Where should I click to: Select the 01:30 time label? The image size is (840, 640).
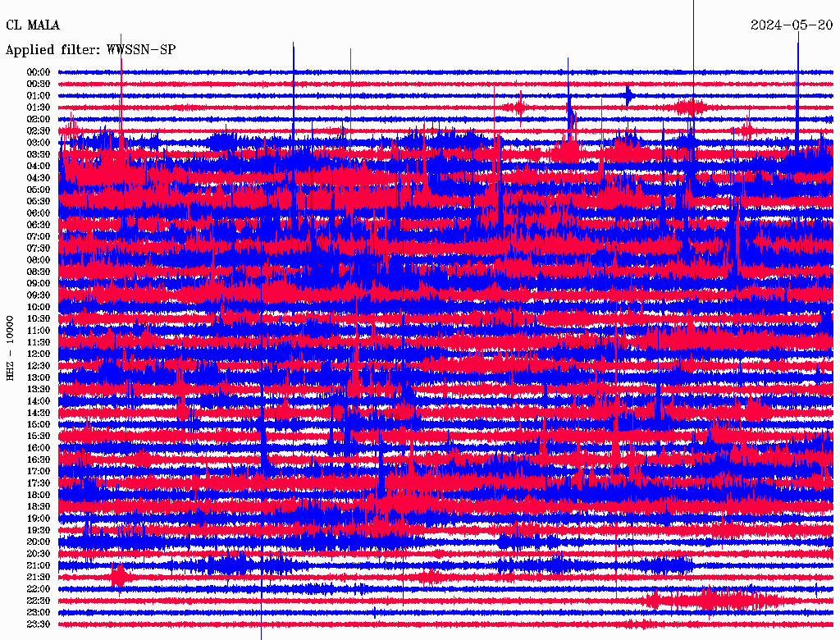39,107
